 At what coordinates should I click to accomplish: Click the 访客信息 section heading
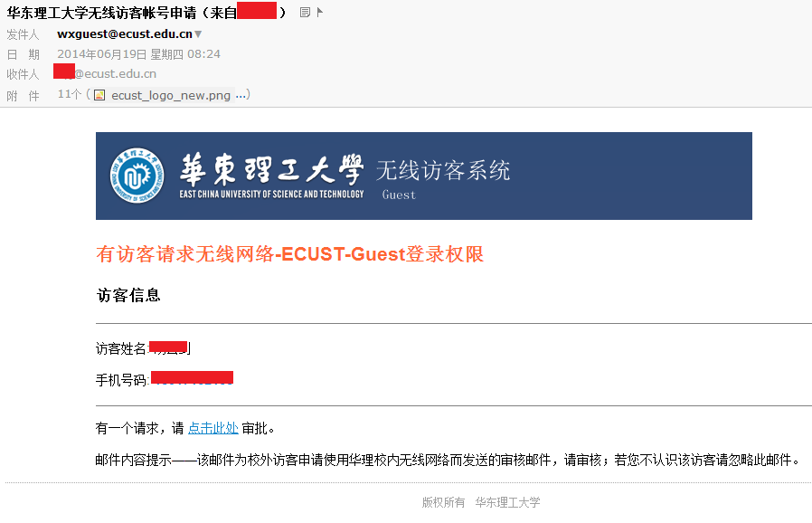pos(128,295)
